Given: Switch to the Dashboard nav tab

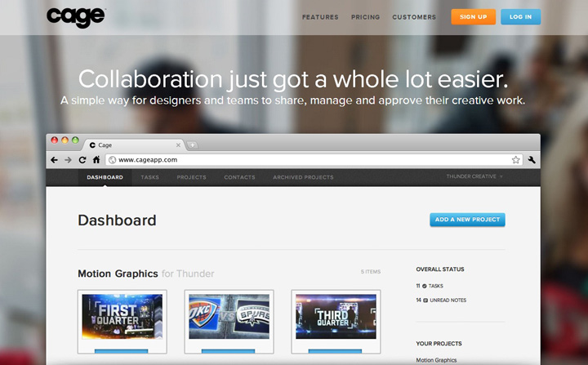Looking at the screenshot, I should (105, 177).
